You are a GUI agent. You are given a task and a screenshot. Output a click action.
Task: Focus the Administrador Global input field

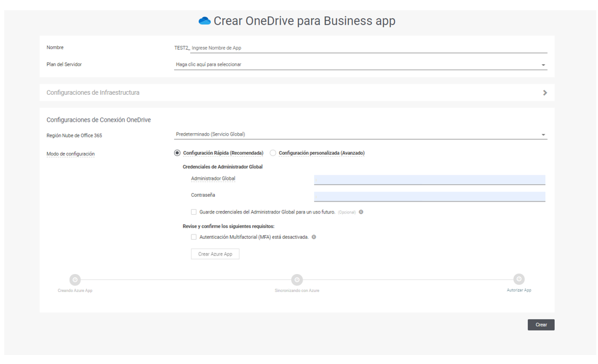[429, 180]
